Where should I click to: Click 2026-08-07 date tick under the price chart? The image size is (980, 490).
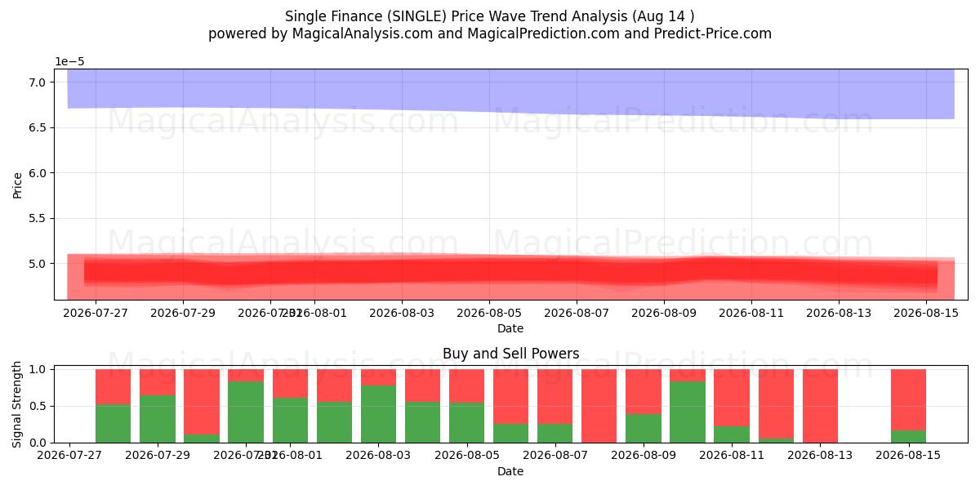tap(576, 312)
